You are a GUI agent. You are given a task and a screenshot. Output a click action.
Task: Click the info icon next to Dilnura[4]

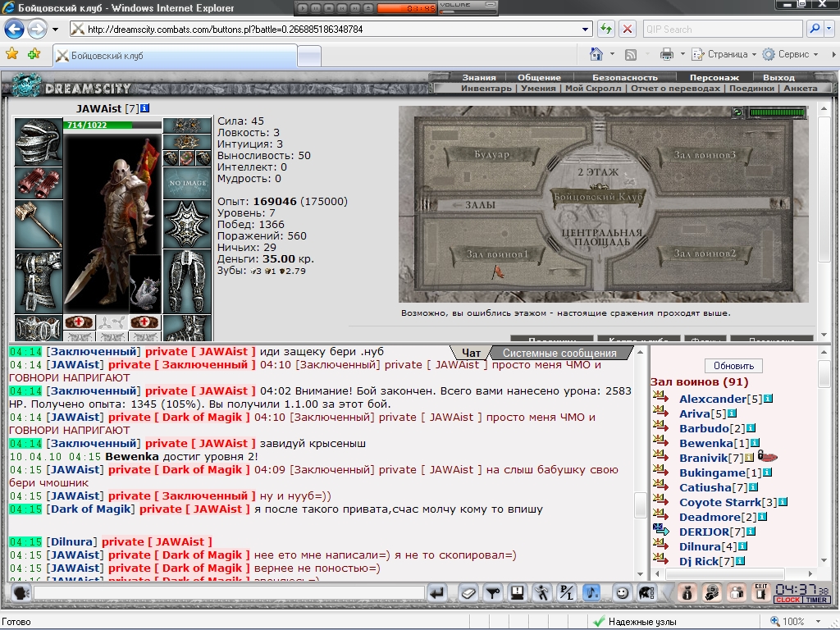742,546
